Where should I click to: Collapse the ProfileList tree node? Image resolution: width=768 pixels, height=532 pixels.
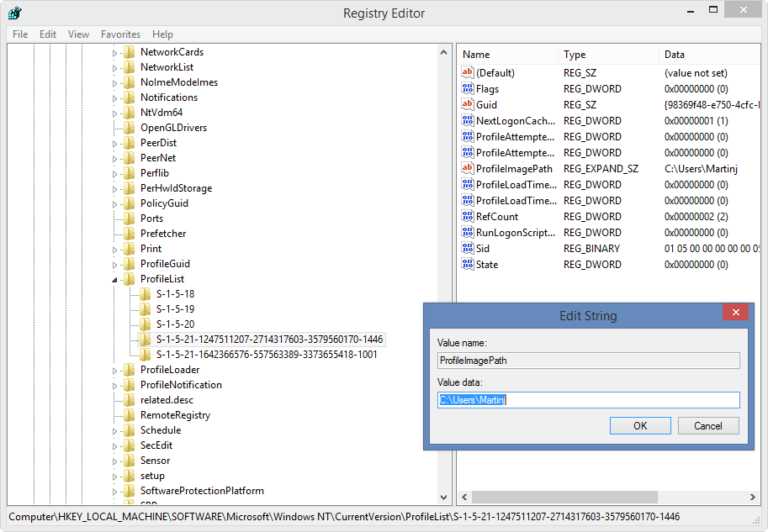click(x=115, y=279)
